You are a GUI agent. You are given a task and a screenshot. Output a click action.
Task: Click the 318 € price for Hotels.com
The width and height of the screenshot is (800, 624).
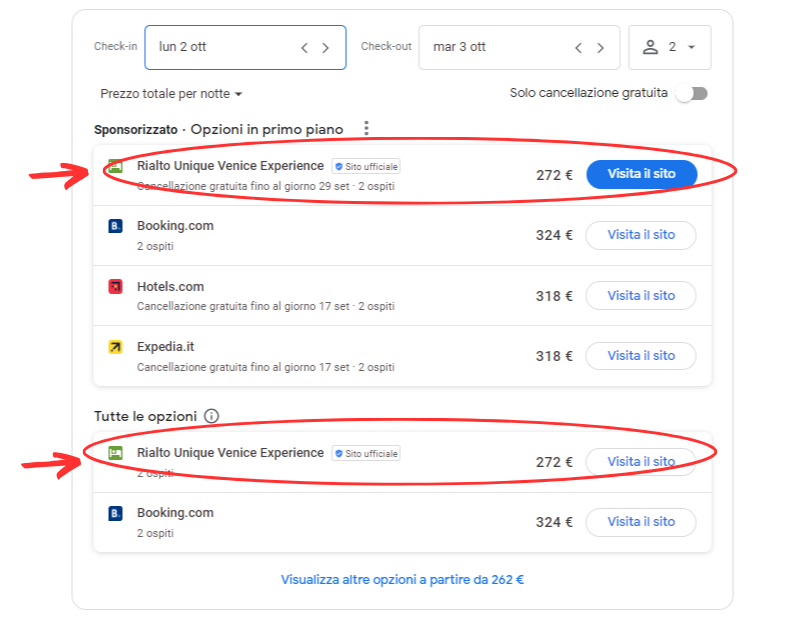click(554, 296)
